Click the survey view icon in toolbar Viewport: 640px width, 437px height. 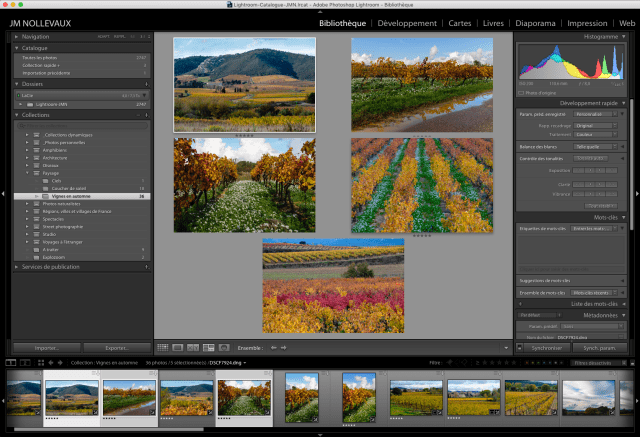point(208,347)
